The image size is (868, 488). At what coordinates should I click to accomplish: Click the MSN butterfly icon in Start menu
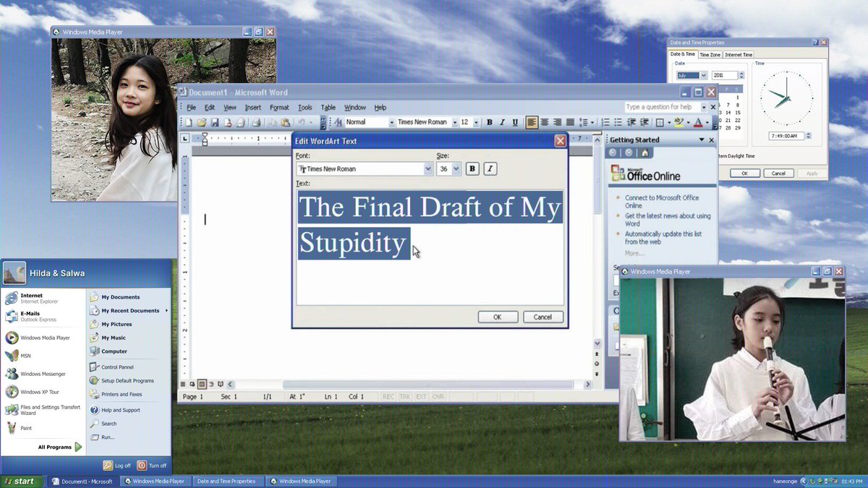click(12, 356)
